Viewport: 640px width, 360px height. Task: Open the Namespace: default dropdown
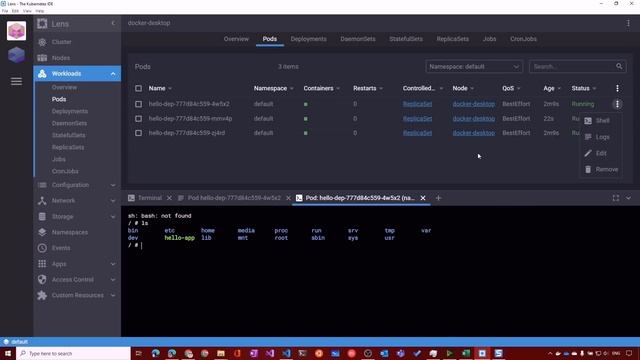[474, 67]
